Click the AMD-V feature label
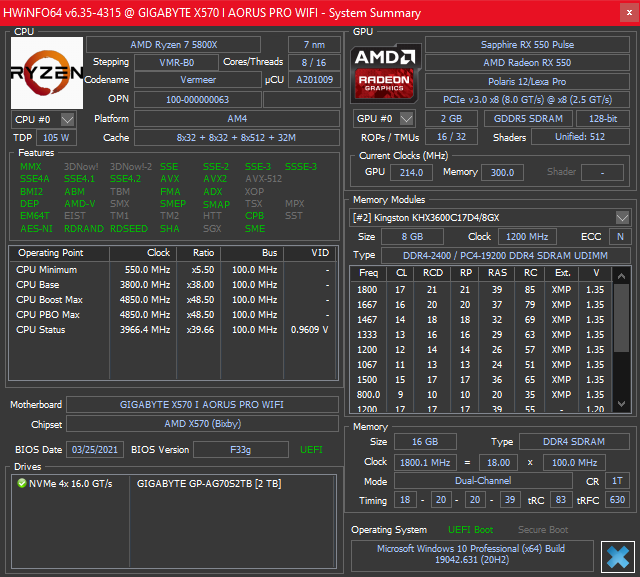 point(80,204)
